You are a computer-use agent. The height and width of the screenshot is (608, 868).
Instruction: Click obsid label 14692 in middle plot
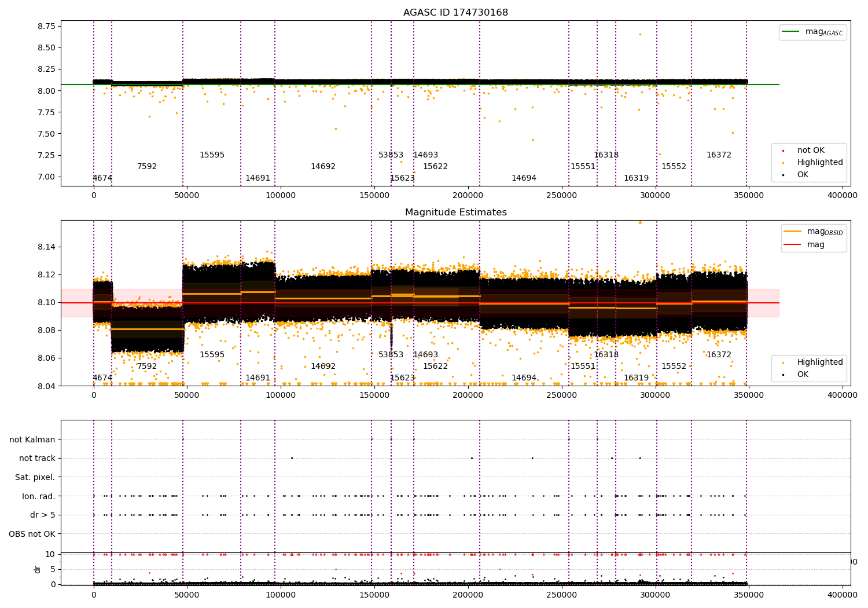(x=323, y=367)
